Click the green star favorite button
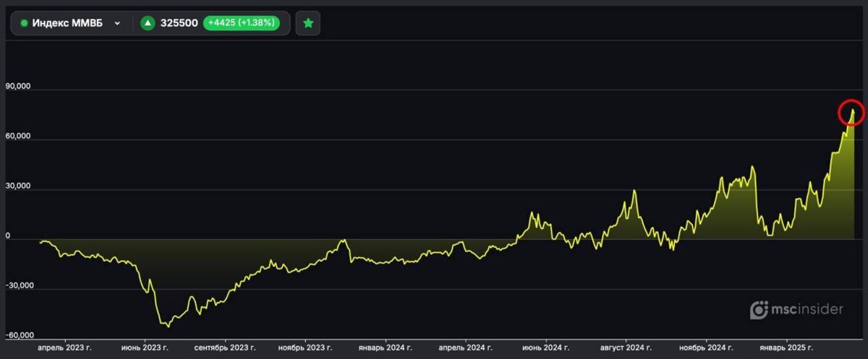 click(x=308, y=23)
